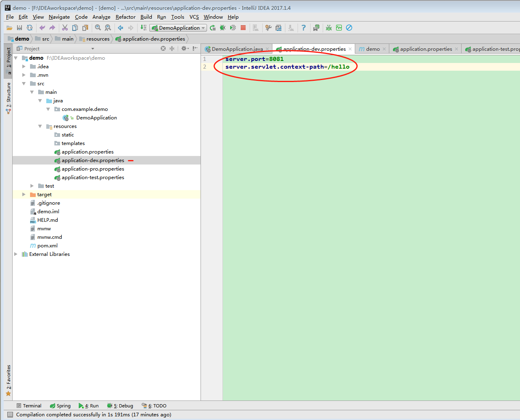Open the 5: Debug tool window
The width and height of the screenshot is (520, 420).
[x=120, y=406]
